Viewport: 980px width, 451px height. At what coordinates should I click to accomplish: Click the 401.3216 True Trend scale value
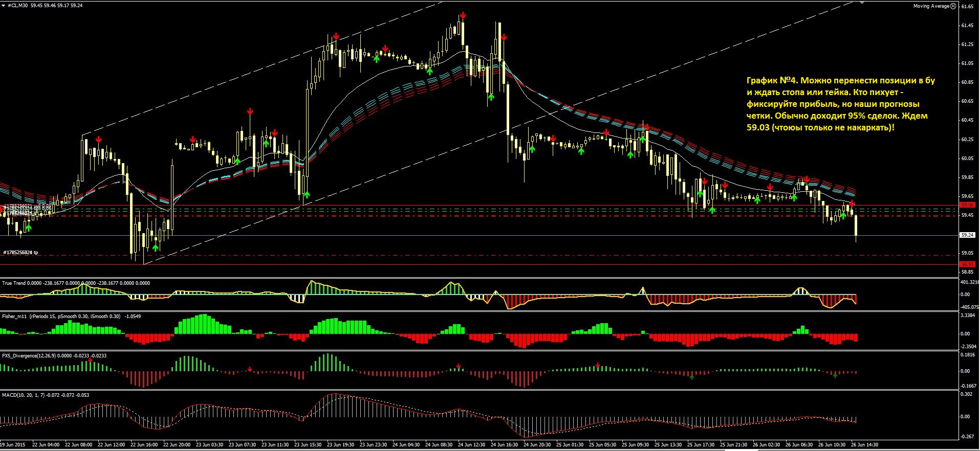click(970, 282)
